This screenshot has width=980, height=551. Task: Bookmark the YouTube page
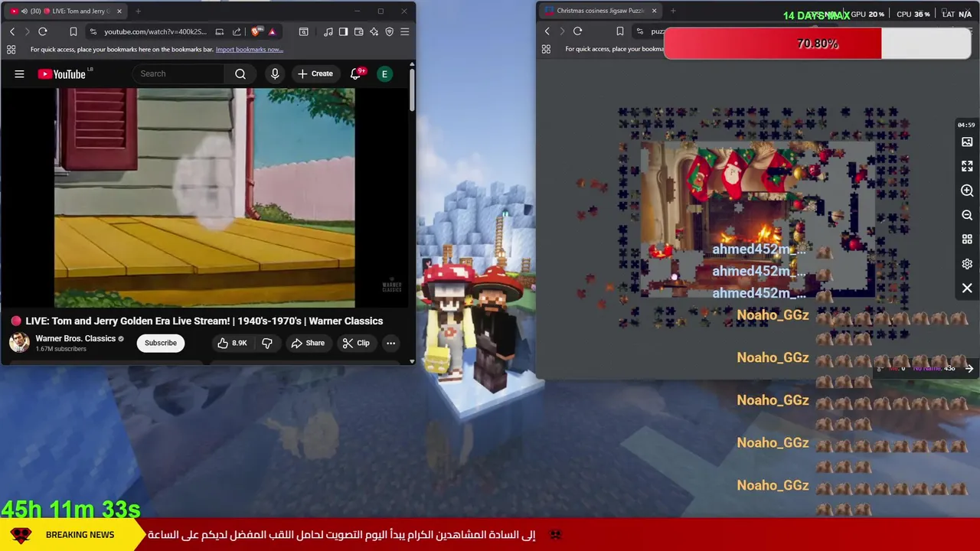(x=73, y=31)
